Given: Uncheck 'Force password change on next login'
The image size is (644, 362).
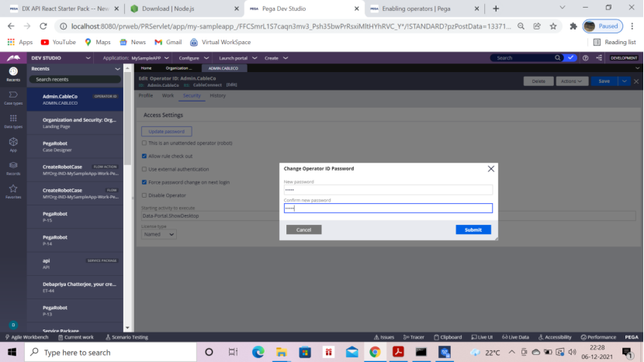Looking at the screenshot, I should tap(144, 182).
